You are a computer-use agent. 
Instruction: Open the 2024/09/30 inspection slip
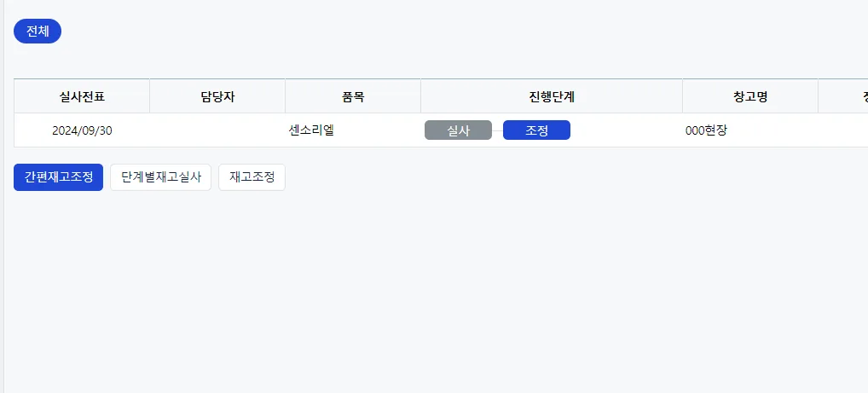tap(82, 130)
